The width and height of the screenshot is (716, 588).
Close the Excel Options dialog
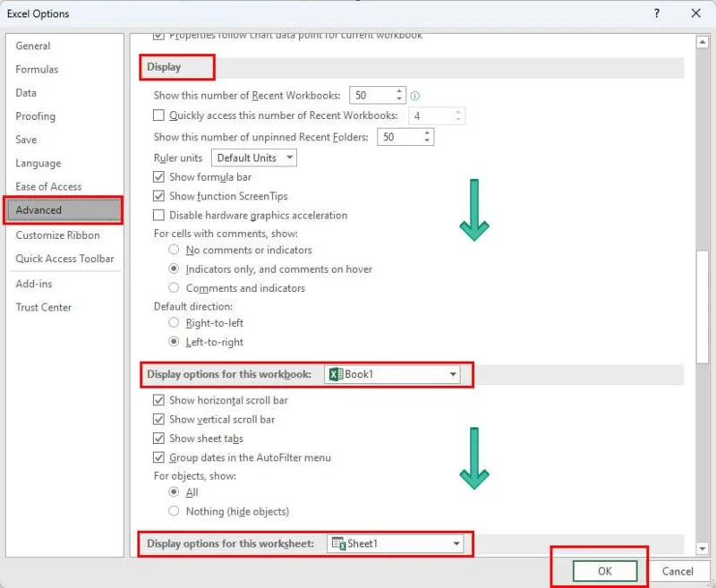point(695,13)
